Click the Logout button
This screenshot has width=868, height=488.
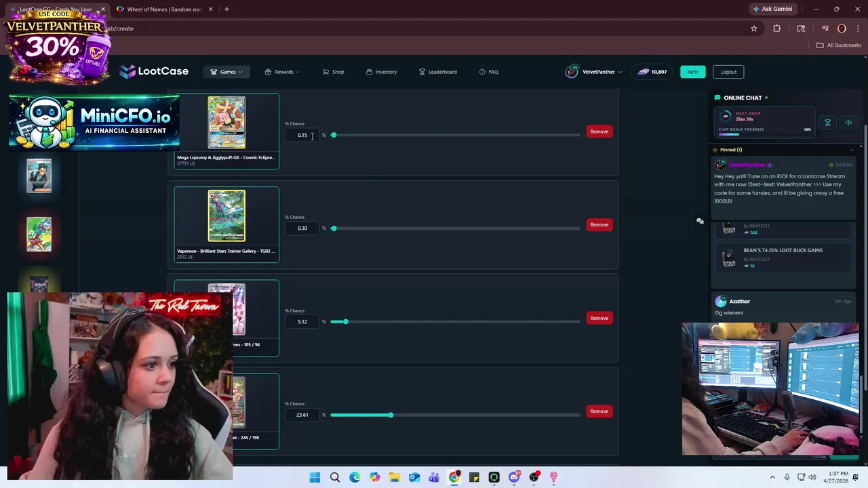pos(728,72)
